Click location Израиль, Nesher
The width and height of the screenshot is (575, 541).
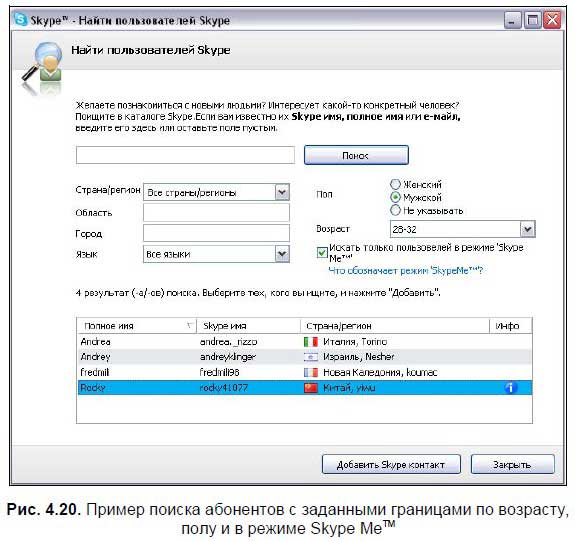click(359, 357)
